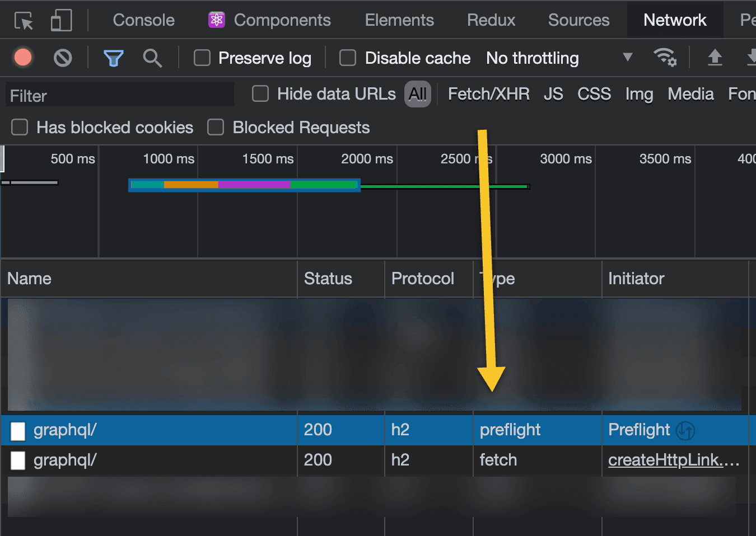This screenshot has width=756, height=536.
Task: Select the graphql/ preflight request row
Action: point(378,430)
